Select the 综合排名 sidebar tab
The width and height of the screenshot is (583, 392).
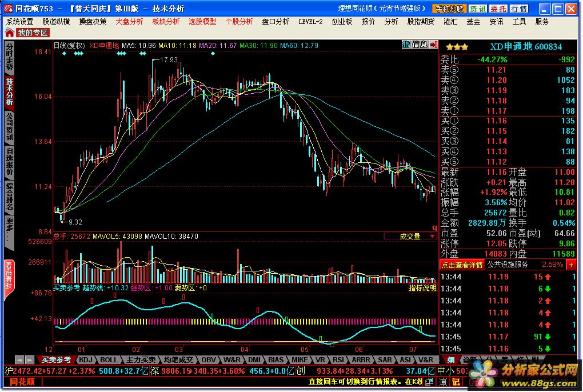pyautogui.click(x=9, y=197)
